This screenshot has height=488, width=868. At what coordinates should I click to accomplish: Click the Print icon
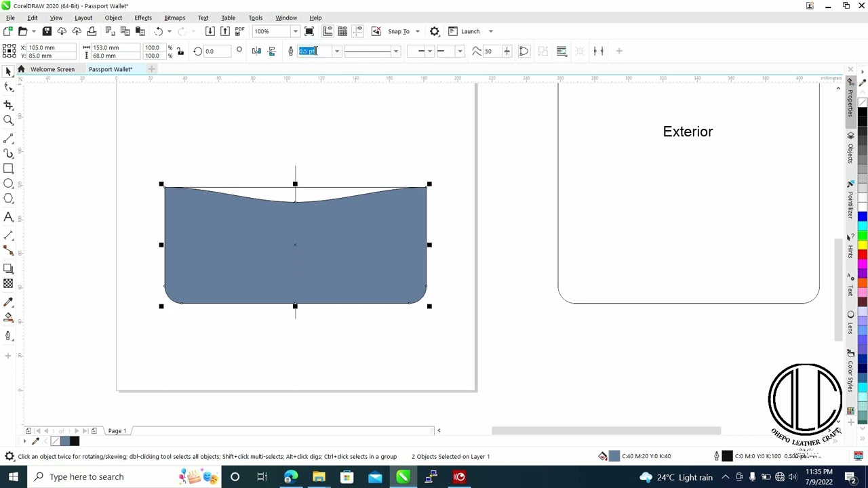pyautogui.click(x=92, y=31)
